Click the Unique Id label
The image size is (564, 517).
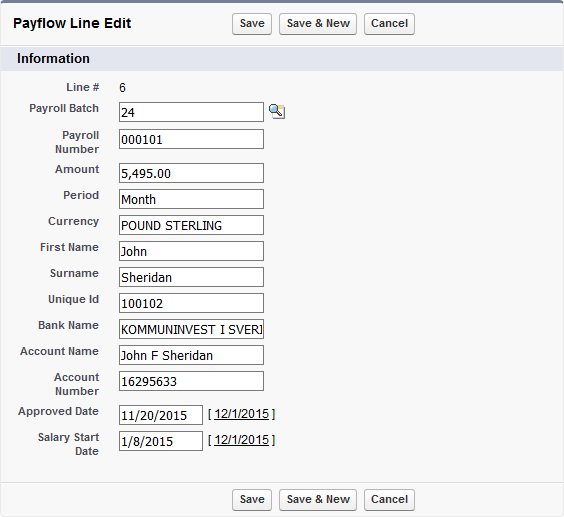(73, 299)
